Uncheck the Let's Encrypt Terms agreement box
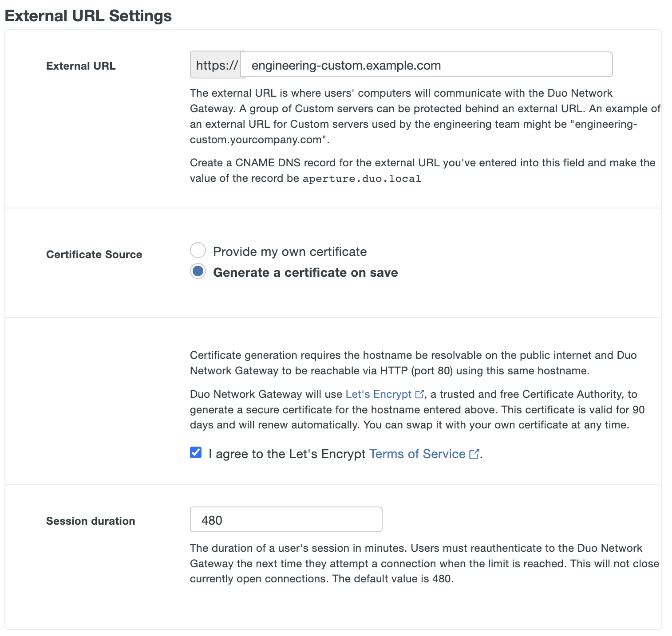The image size is (672, 636). pyautogui.click(x=195, y=453)
